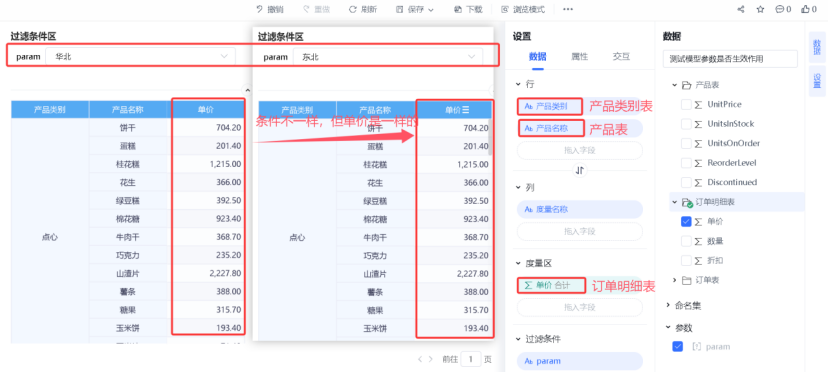Select the param filter field pill
Screen dimensions: 829x372
point(579,361)
